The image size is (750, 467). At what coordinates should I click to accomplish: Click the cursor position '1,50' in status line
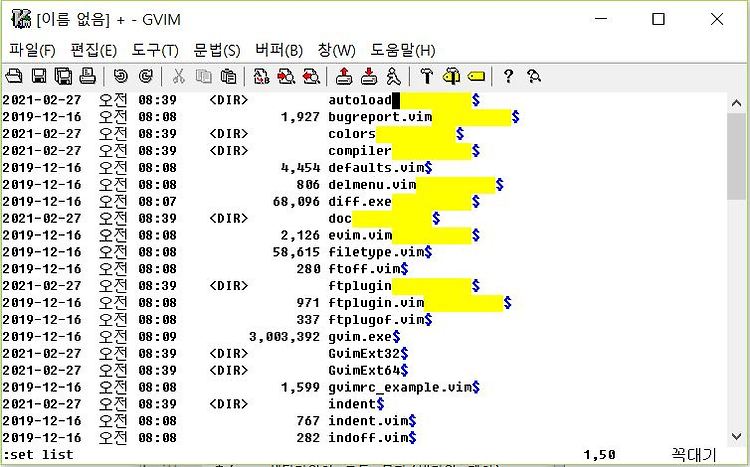(599, 455)
